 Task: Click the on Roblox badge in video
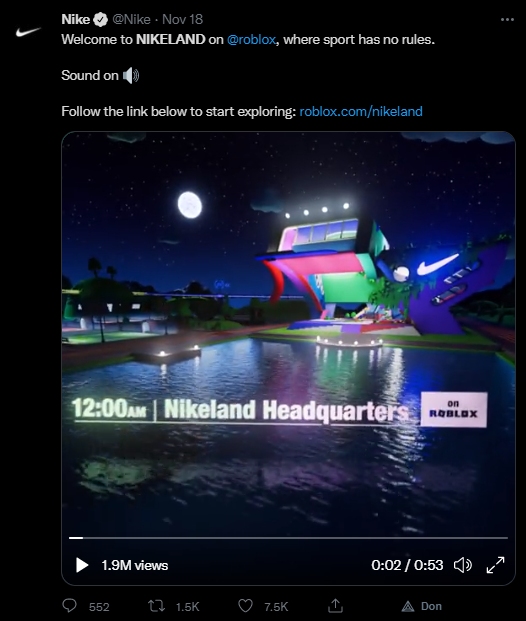point(454,410)
